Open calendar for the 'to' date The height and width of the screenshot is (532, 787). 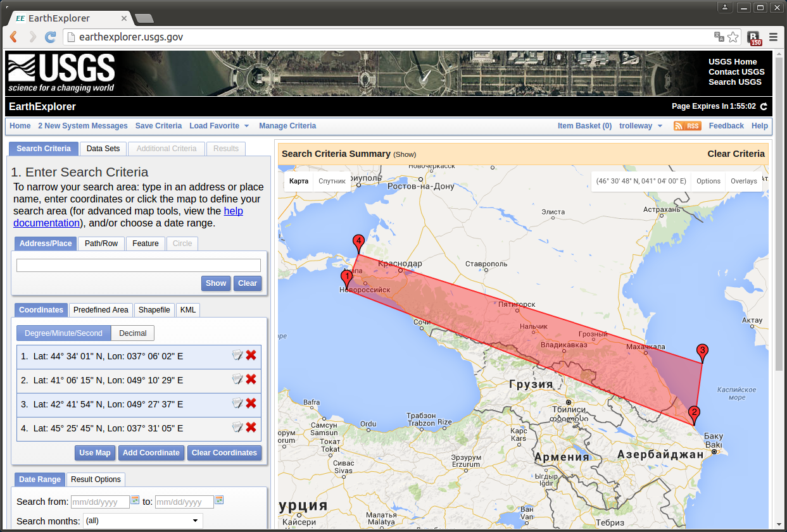[x=219, y=500]
